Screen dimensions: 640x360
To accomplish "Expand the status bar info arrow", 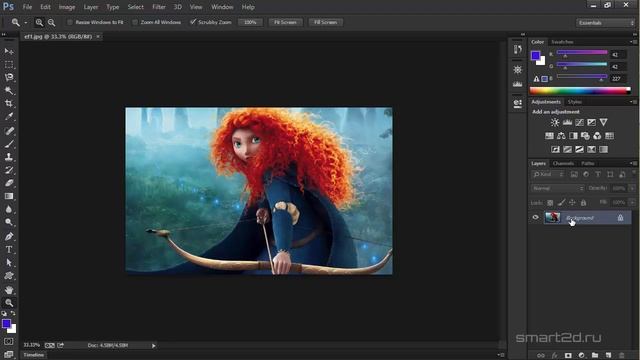I will [154, 346].
